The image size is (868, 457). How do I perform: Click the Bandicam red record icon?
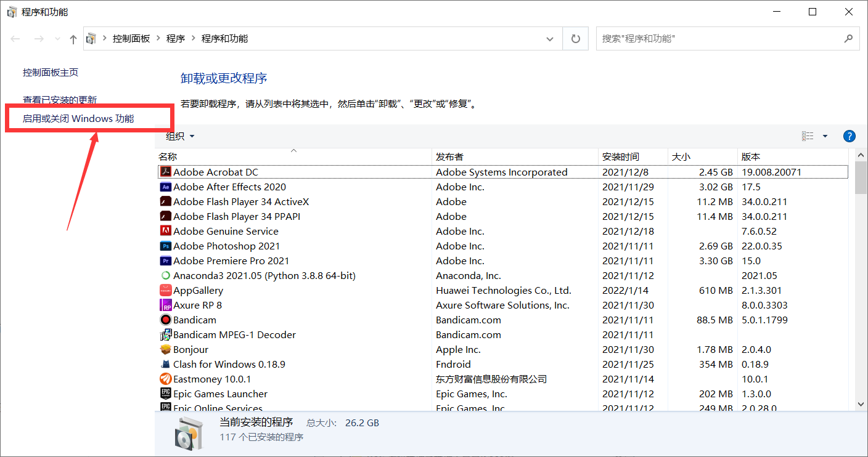coord(165,320)
